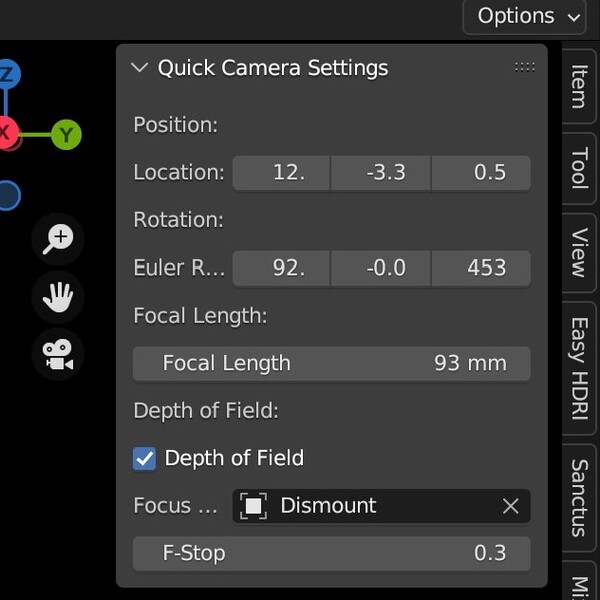
Task: Clear the Dismount focus object
Action: coord(510,506)
